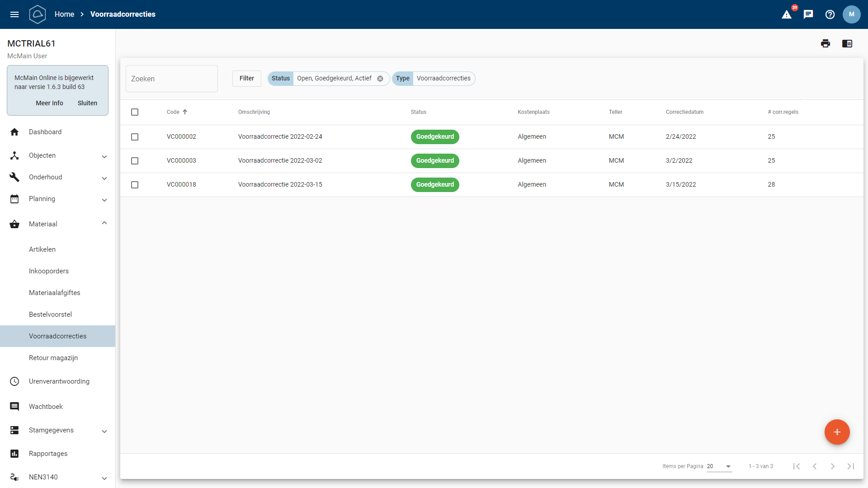Open Inkooporders in the sidebar
The width and height of the screenshot is (868, 488).
tap(49, 271)
